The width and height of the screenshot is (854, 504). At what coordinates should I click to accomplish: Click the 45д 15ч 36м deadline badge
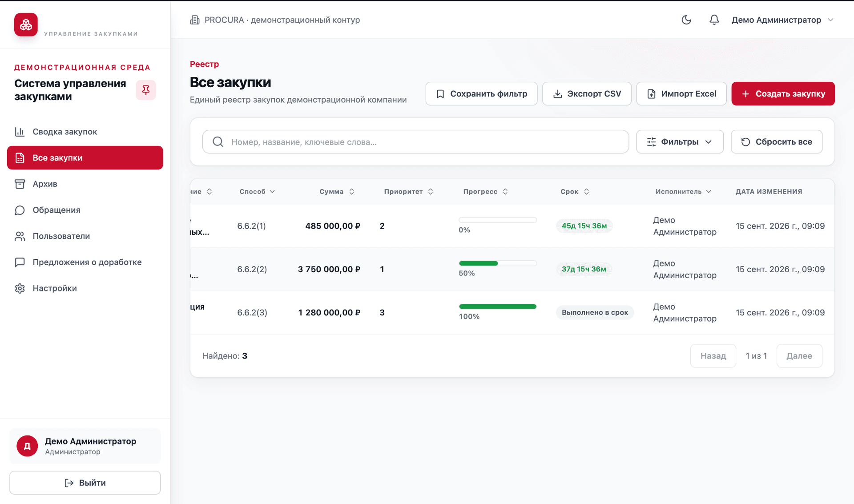tap(584, 226)
